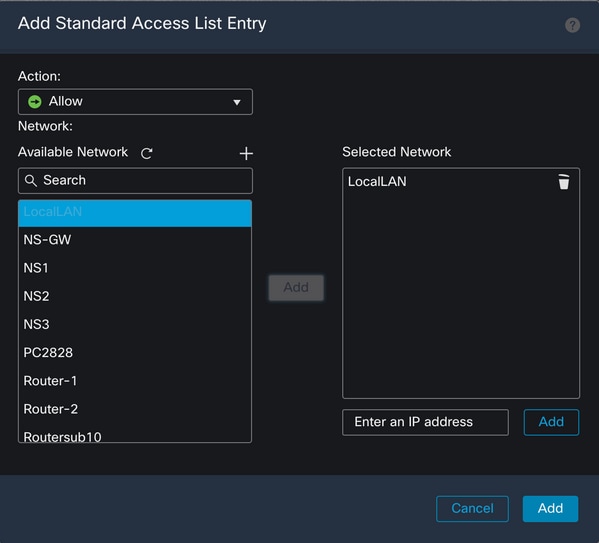Click the green Allow action icon

tap(35, 102)
